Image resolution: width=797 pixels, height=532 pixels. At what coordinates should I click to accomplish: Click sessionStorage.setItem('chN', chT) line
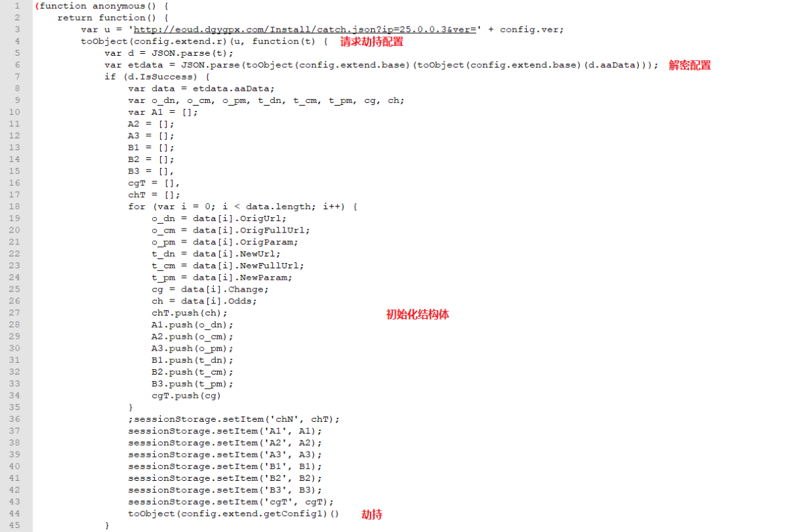[x=234, y=419]
